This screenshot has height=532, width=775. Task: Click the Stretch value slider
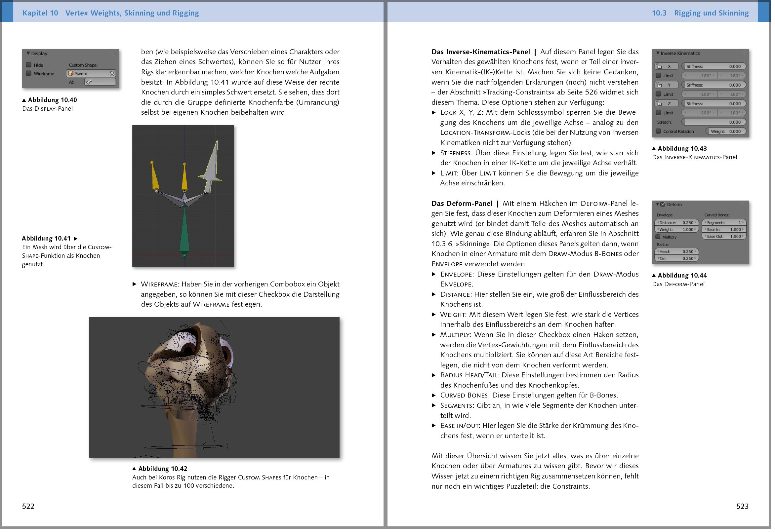[713, 123]
